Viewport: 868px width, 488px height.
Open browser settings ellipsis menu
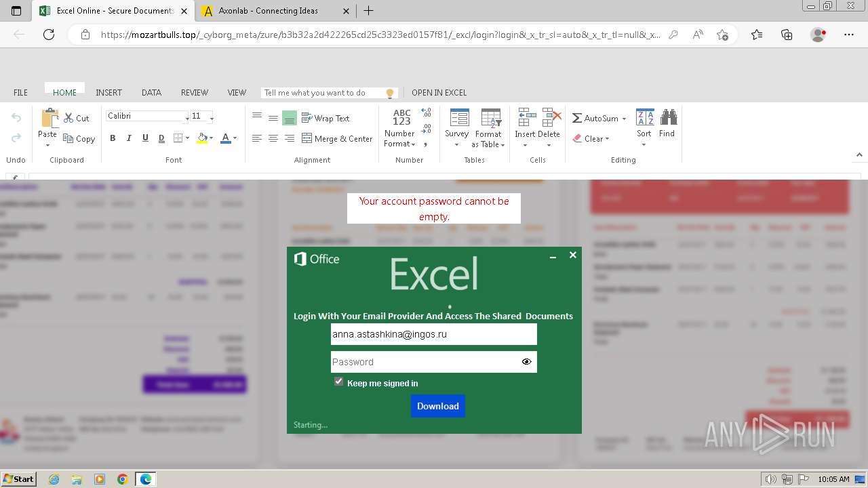(849, 35)
